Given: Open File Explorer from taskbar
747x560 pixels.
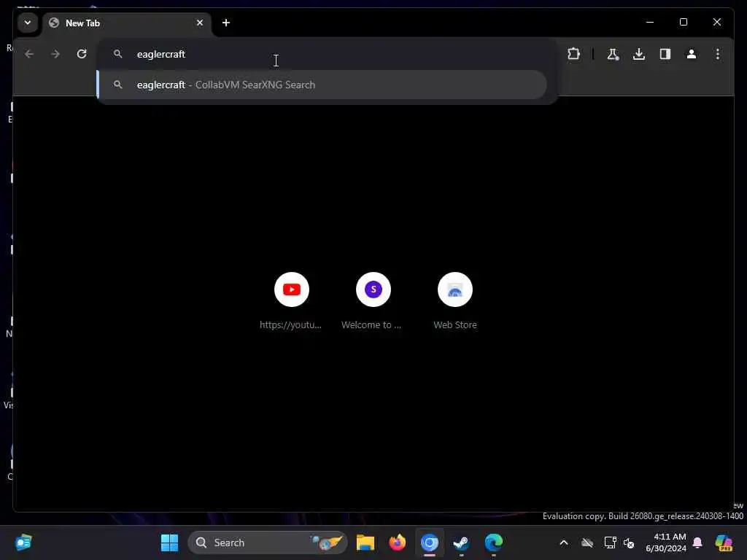Looking at the screenshot, I should point(365,542).
